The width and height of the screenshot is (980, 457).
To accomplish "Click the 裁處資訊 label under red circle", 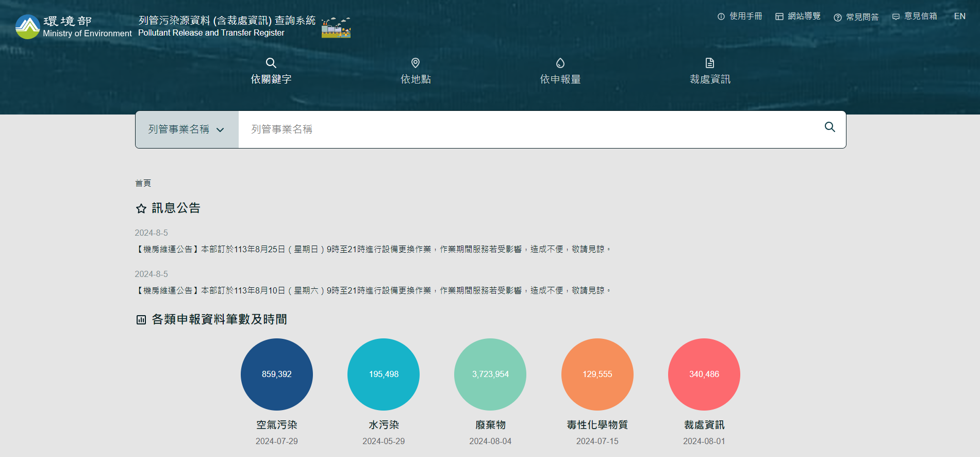I will [704, 425].
